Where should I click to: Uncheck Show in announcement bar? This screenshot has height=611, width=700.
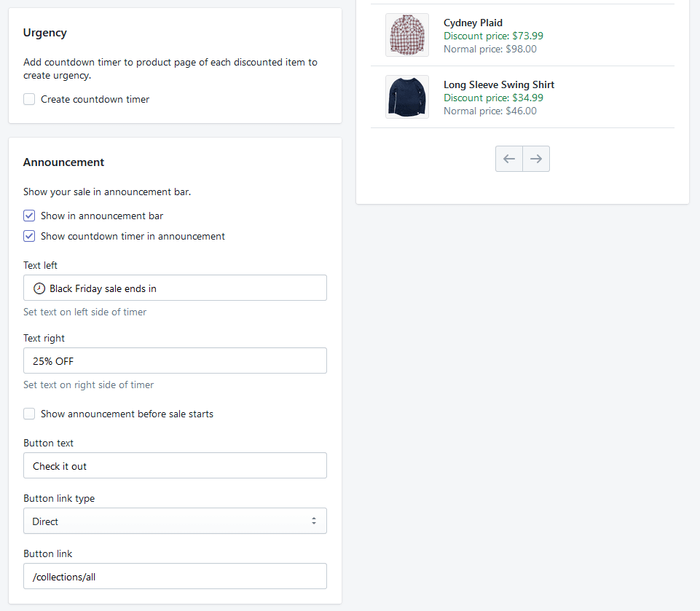coord(29,216)
